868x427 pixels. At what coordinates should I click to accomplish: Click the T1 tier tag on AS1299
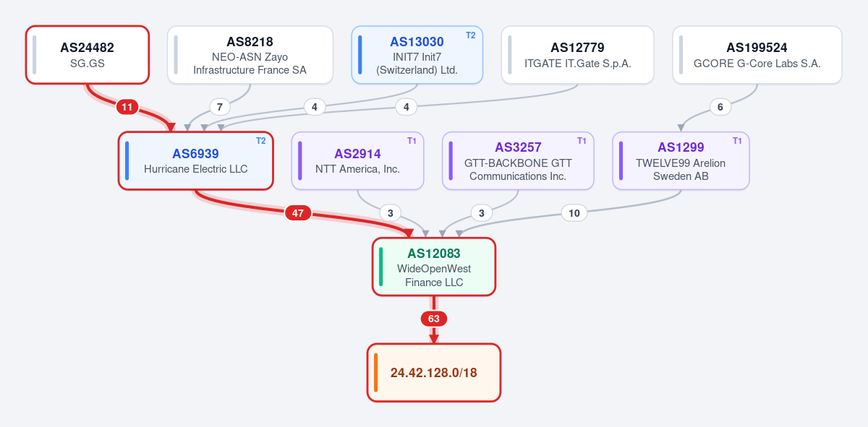pyautogui.click(x=738, y=141)
